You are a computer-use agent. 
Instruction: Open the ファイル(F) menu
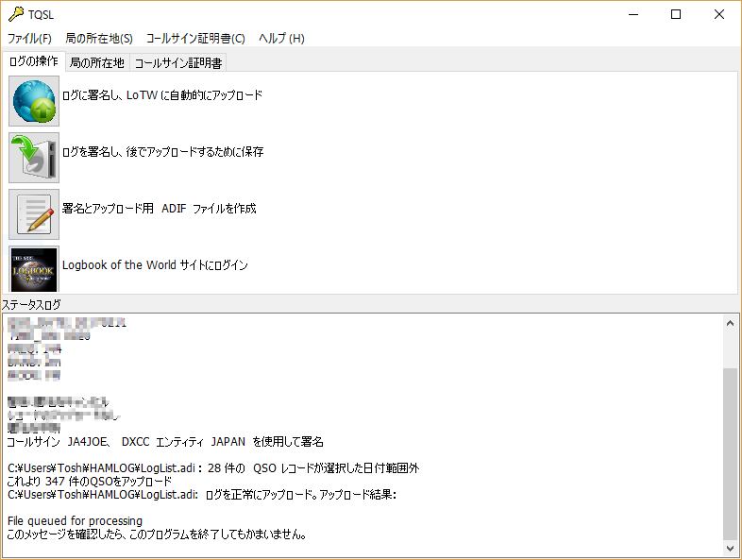click(x=29, y=39)
